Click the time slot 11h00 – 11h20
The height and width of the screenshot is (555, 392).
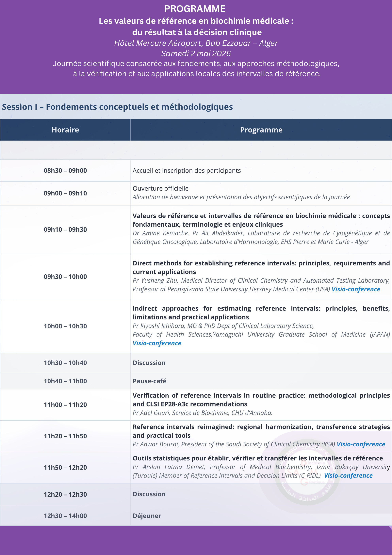coord(65,405)
